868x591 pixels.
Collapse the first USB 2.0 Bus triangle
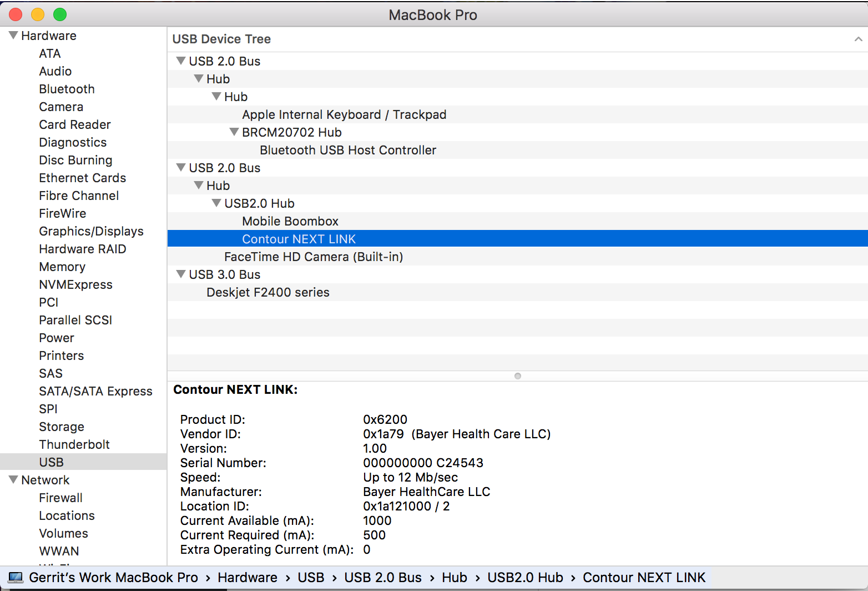coord(181,61)
